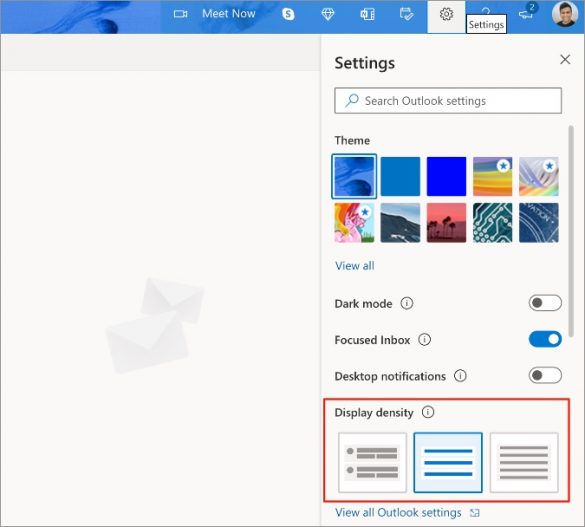
Task: Open the announcements megaphone icon
Action: point(526,14)
